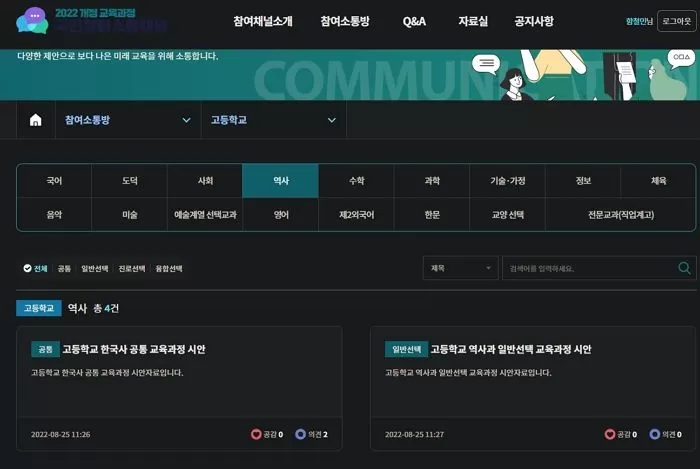This screenshot has width=700, height=469.
Task: Open 공지사항 in top navigation
Action: tap(534, 21)
